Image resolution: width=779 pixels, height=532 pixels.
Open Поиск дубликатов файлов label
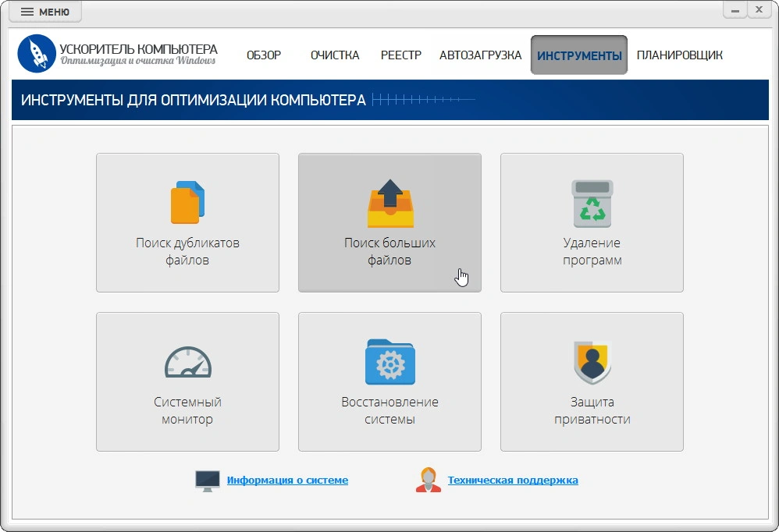pyautogui.click(x=187, y=252)
